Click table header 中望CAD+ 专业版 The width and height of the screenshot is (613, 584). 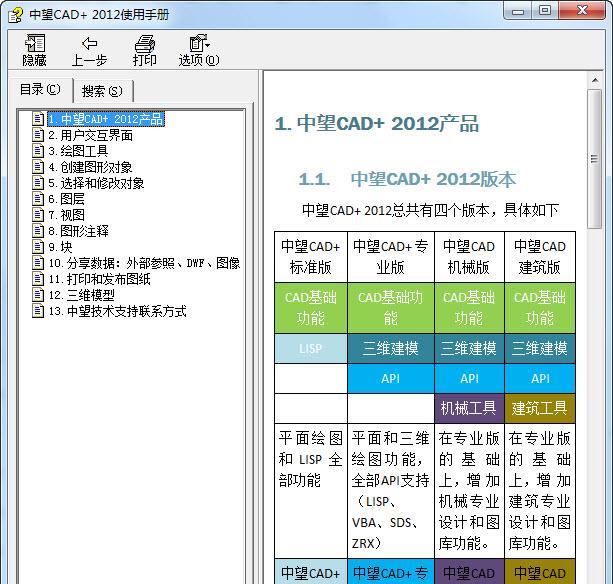(390, 257)
